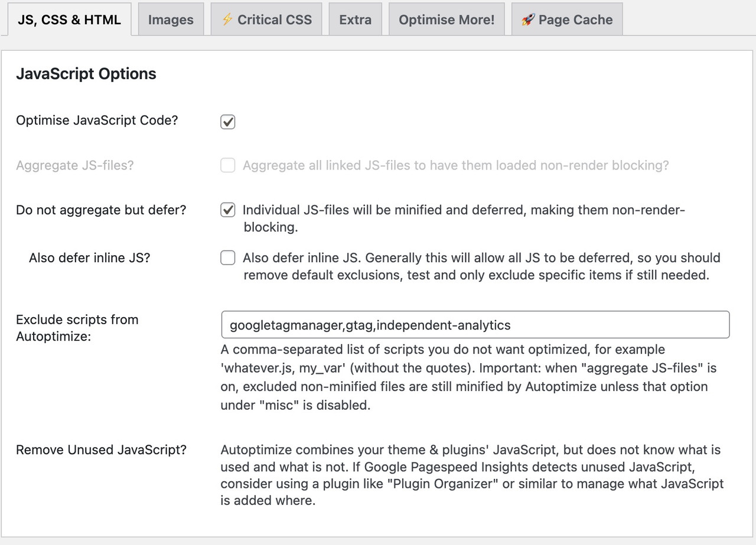Viewport: 756px width, 545px height.
Task: Click the 'Individual JS-files will be minified' description
Action: 464,218
